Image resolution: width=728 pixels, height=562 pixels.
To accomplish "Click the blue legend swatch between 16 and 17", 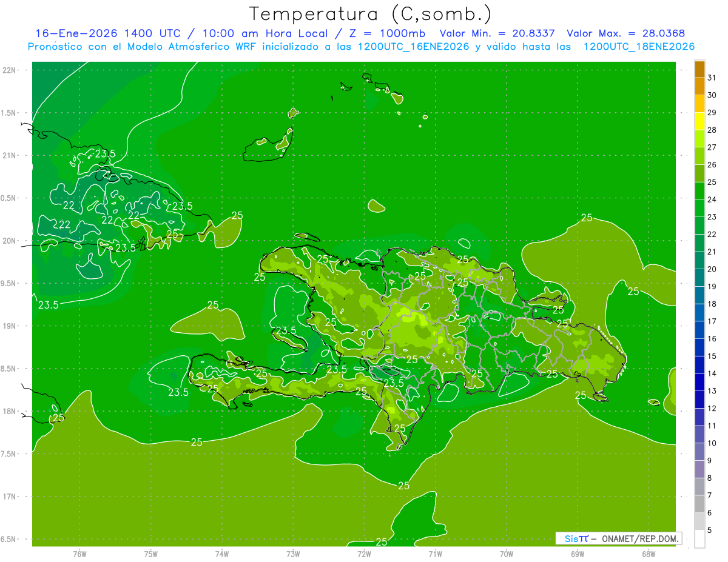I will click(x=699, y=330).
